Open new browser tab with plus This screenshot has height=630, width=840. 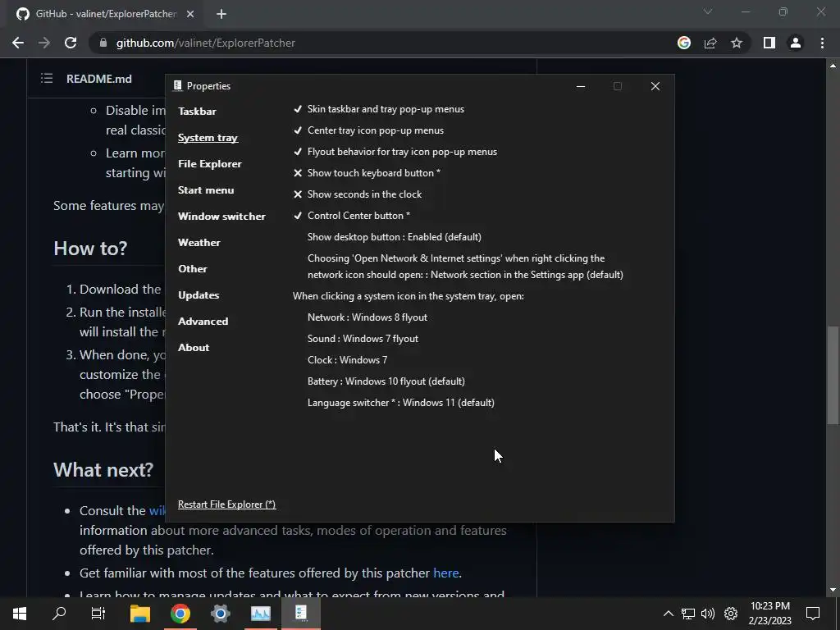click(x=221, y=14)
